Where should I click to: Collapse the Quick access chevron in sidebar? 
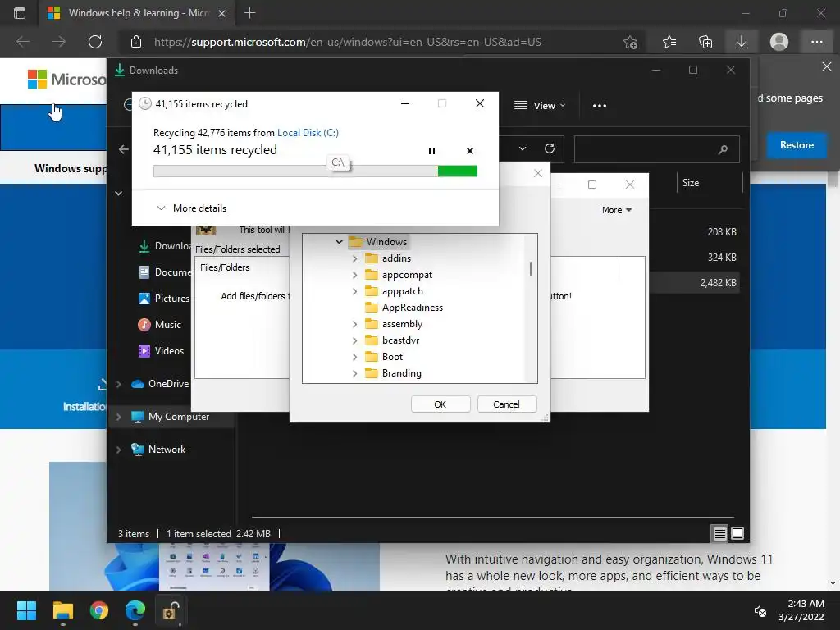click(x=119, y=193)
